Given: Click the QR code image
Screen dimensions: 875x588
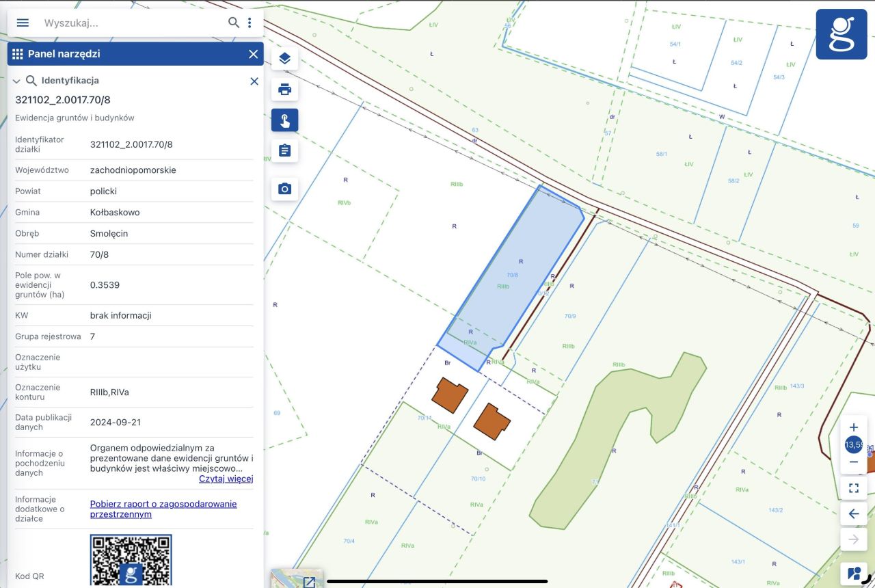Looking at the screenshot, I should (131, 561).
